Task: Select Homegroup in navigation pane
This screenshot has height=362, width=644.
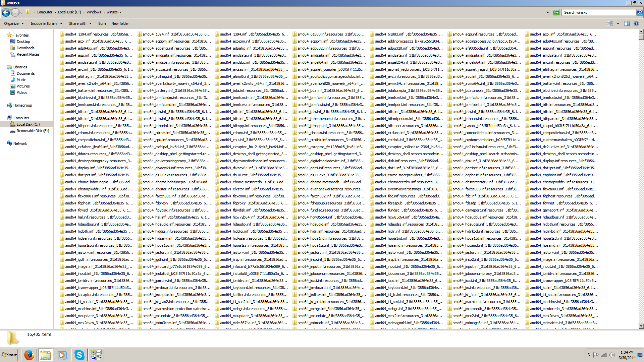Action: click(x=22, y=105)
